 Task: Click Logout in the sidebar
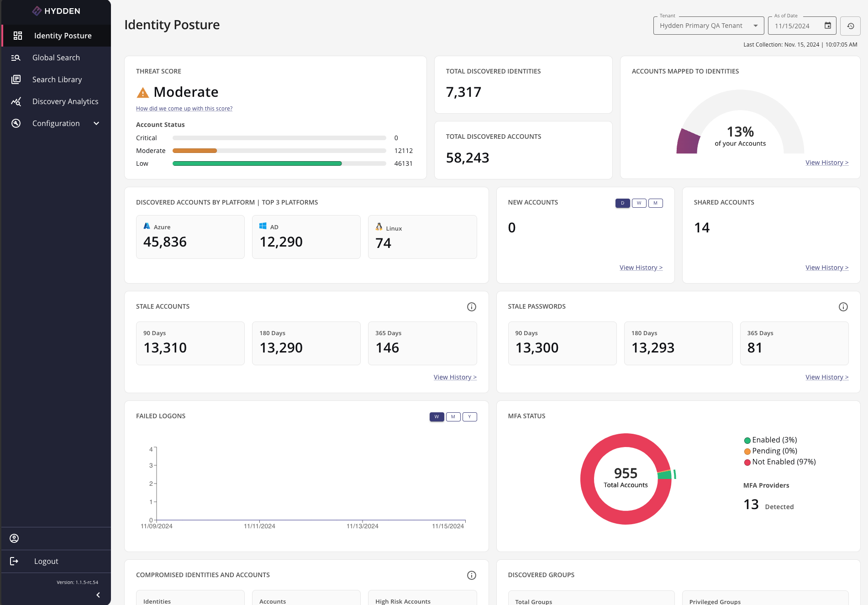(56, 561)
